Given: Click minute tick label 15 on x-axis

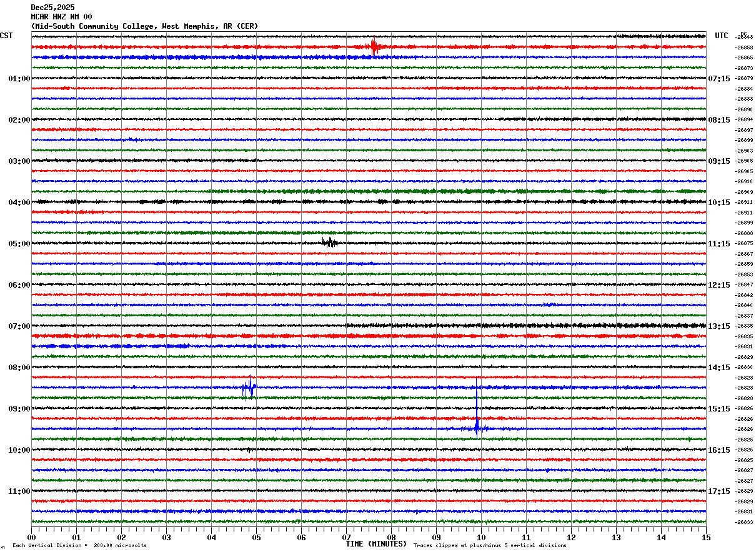Looking at the screenshot, I should (706, 537).
